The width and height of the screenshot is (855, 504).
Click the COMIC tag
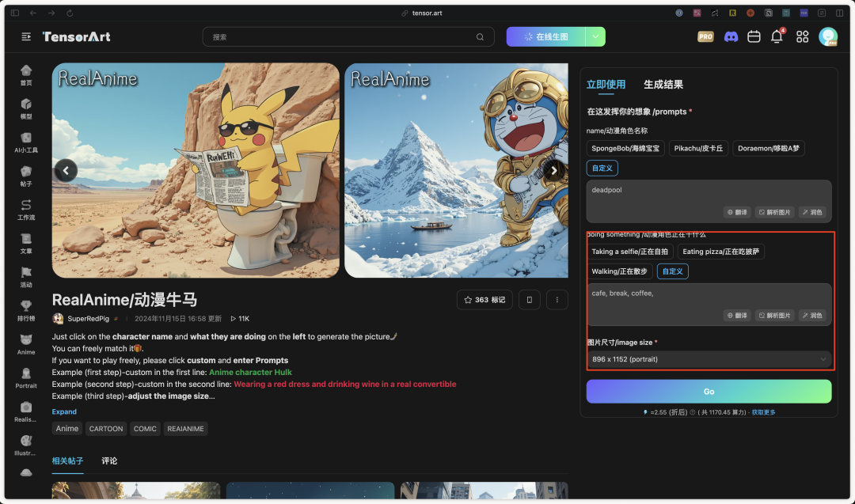pyautogui.click(x=145, y=428)
